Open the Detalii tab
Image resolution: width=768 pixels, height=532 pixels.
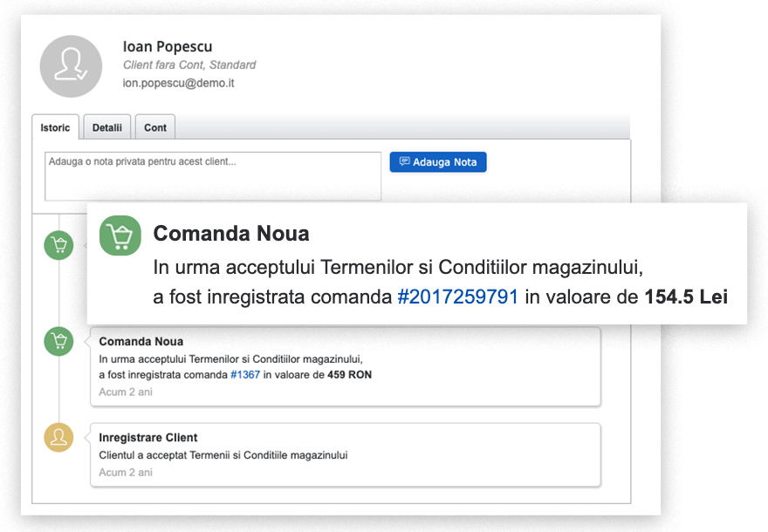point(107,127)
